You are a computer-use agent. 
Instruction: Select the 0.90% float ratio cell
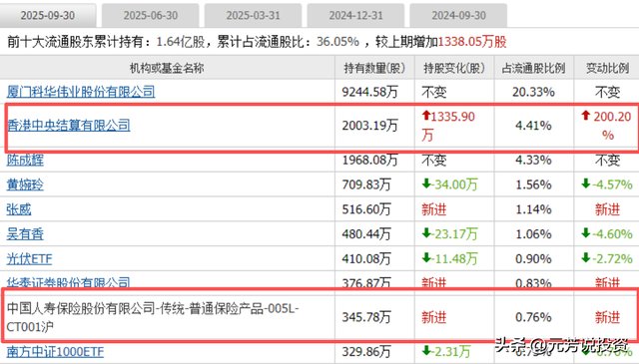click(x=533, y=259)
